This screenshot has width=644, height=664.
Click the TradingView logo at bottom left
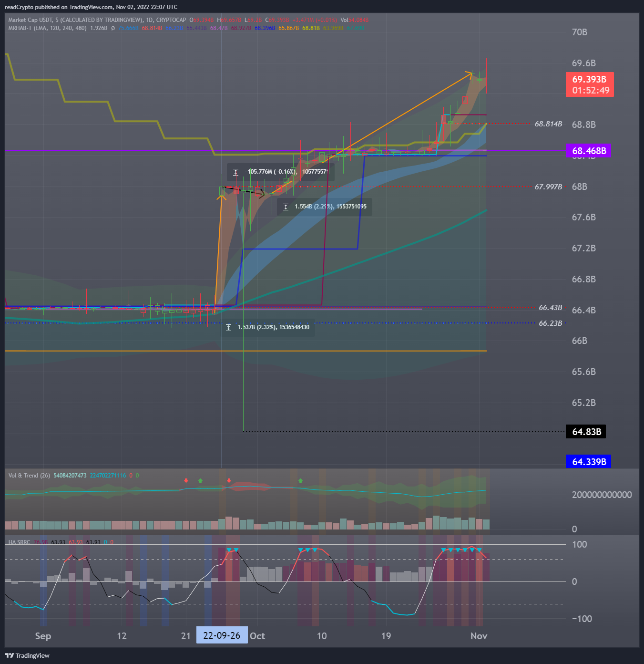pyautogui.click(x=27, y=655)
